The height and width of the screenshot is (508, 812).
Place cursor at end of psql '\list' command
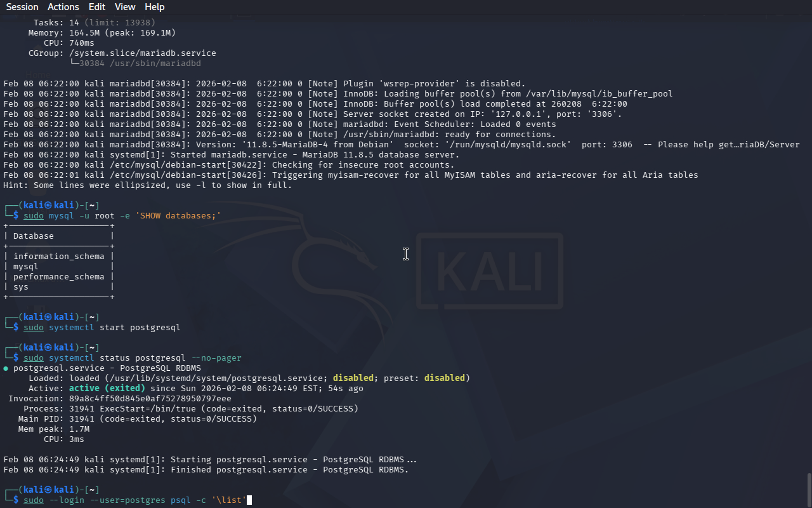coord(249,500)
